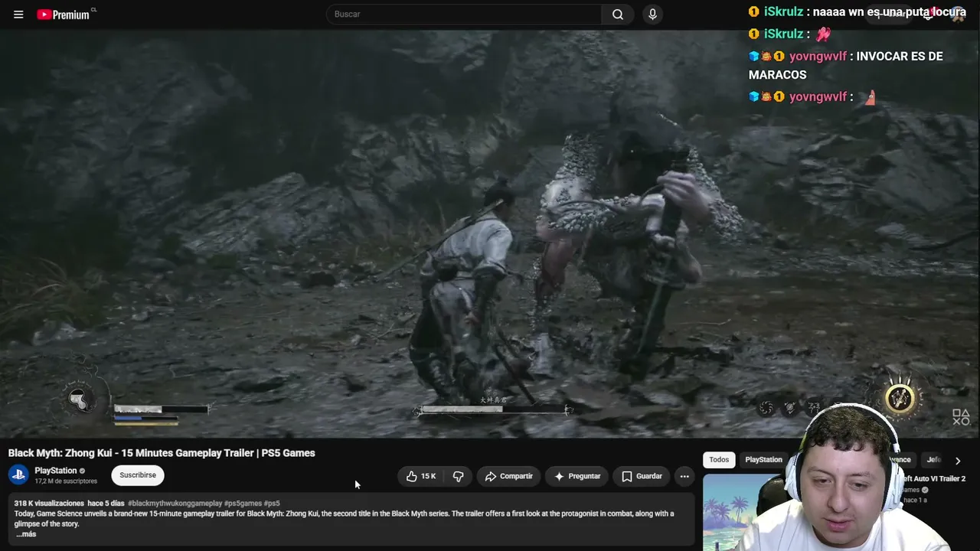
Task: Expand the description with ...más
Action: tap(26, 534)
